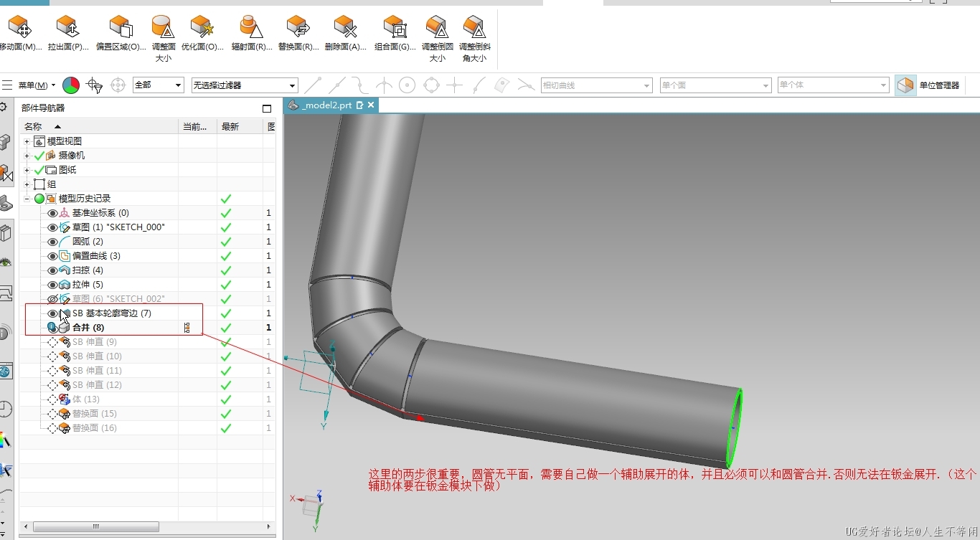This screenshot has height=540, width=980.
Task: Show the hidden 草图 (6) SKETCH_002
Action: tap(52, 299)
